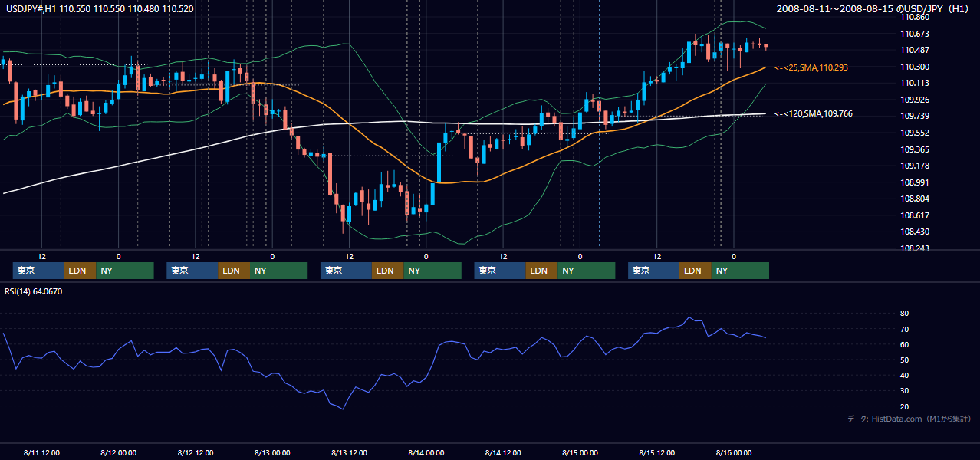The height and width of the screenshot is (460, 980).
Task: Select the <-<120,SMA,109.766 label
Action: pyautogui.click(x=814, y=113)
